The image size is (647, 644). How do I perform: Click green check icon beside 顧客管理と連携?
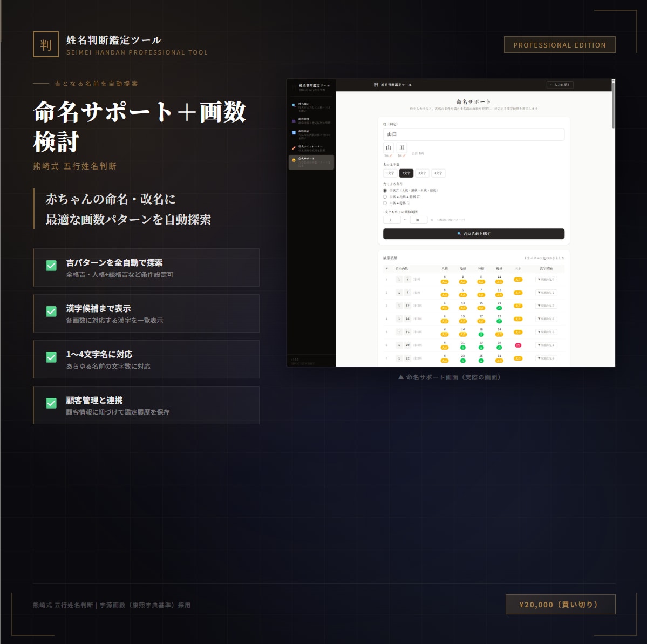(51, 403)
